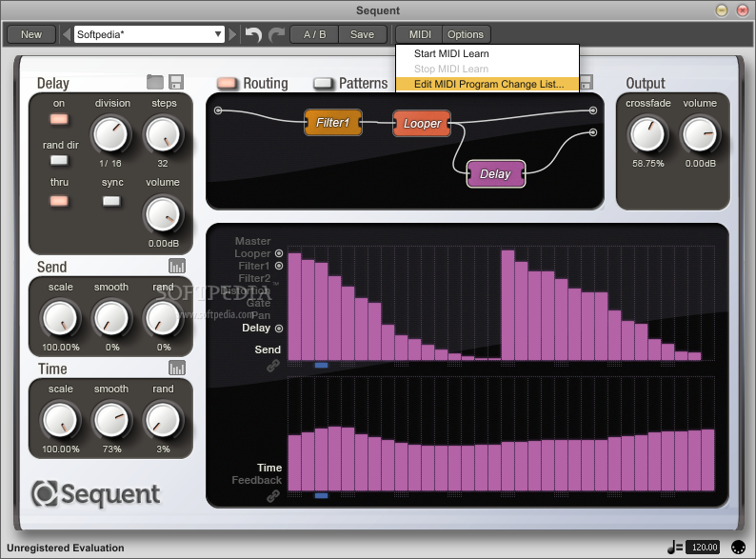Adjust Delay volume knob
This screenshot has width=756, height=559.
tap(163, 214)
